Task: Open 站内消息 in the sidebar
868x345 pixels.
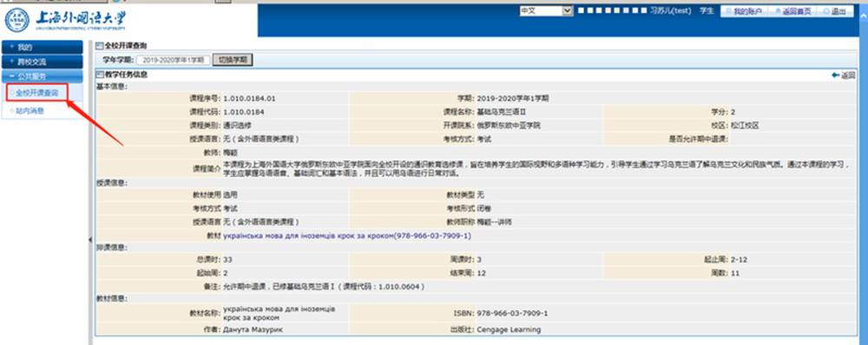Action: (x=30, y=111)
